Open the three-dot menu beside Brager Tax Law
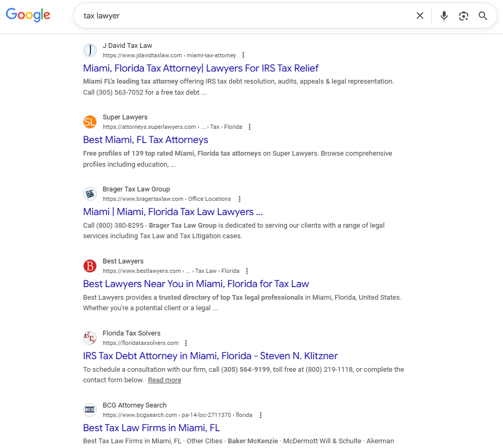 pos(239,199)
